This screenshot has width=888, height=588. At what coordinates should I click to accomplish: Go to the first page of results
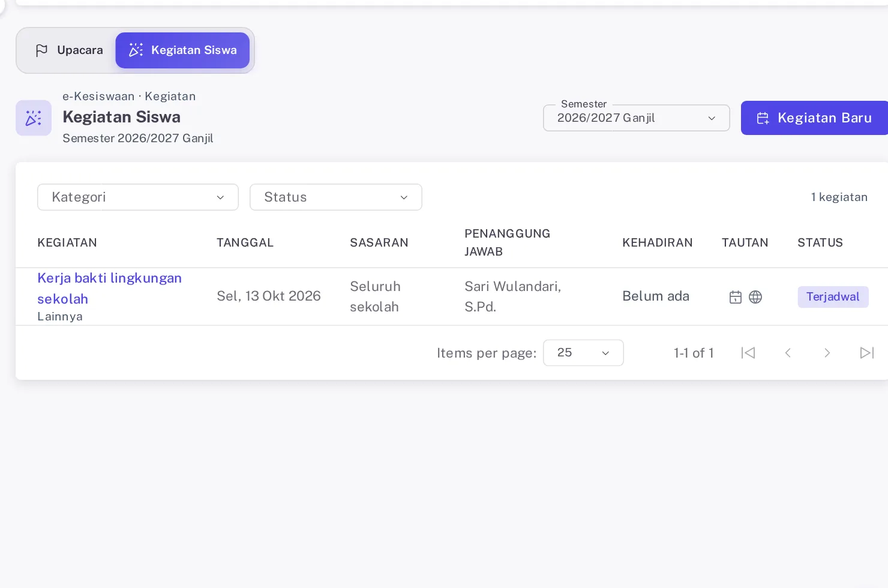pos(748,353)
